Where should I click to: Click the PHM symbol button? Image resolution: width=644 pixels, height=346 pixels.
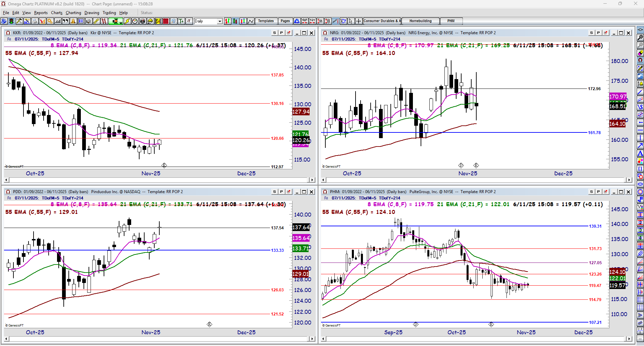(x=451, y=21)
